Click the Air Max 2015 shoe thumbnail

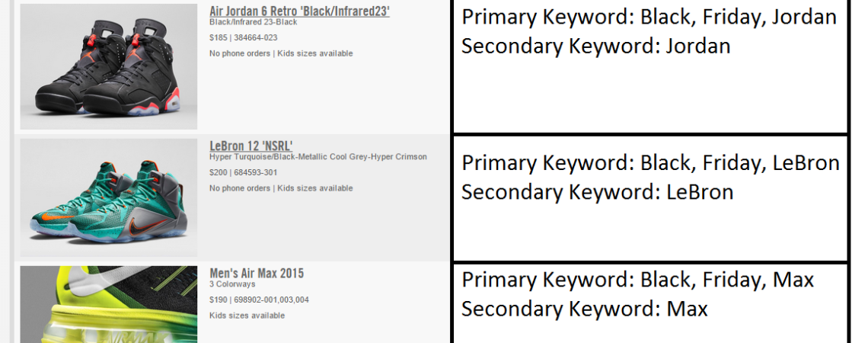109,305
